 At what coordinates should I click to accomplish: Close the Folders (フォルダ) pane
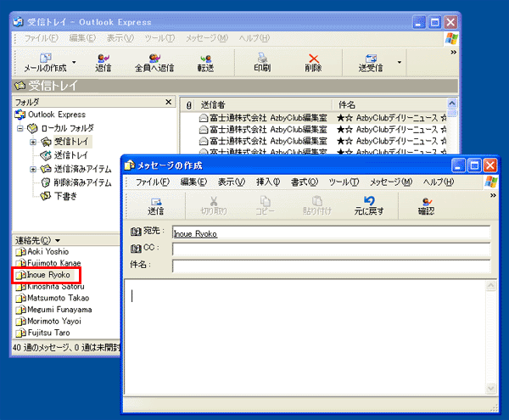(168, 102)
